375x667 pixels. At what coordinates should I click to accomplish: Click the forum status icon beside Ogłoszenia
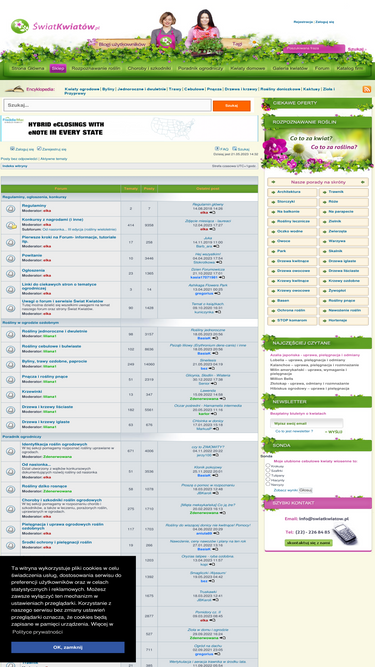pos(11,274)
